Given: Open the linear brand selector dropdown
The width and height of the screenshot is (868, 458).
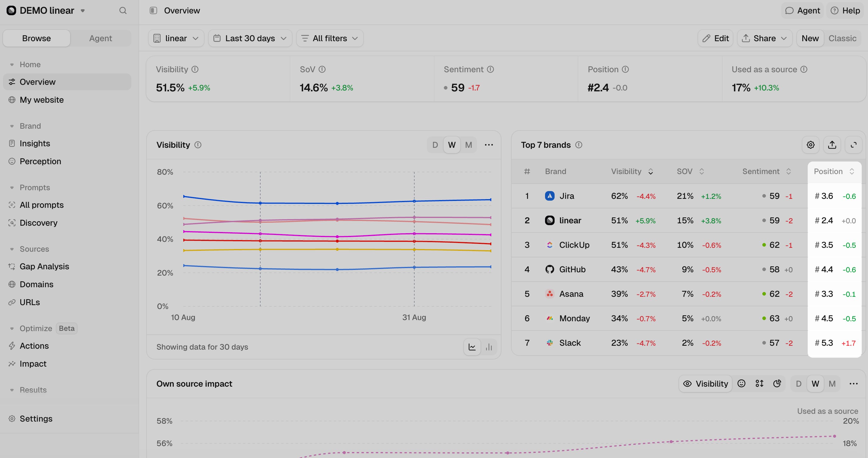Looking at the screenshot, I should click(x=176, y=38).
